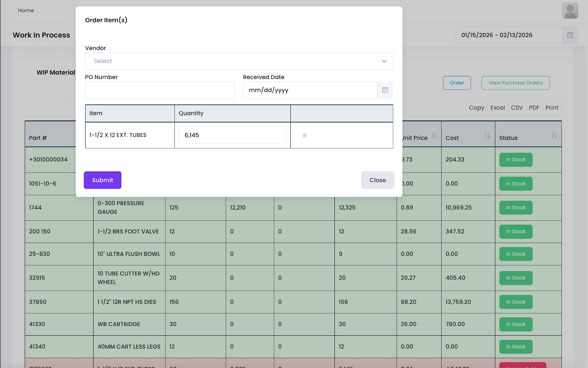Viewport: 588px width, 368px height.
Task: Toggle In Stock status for WB CARTRIDGE
Action: (515, 324)
